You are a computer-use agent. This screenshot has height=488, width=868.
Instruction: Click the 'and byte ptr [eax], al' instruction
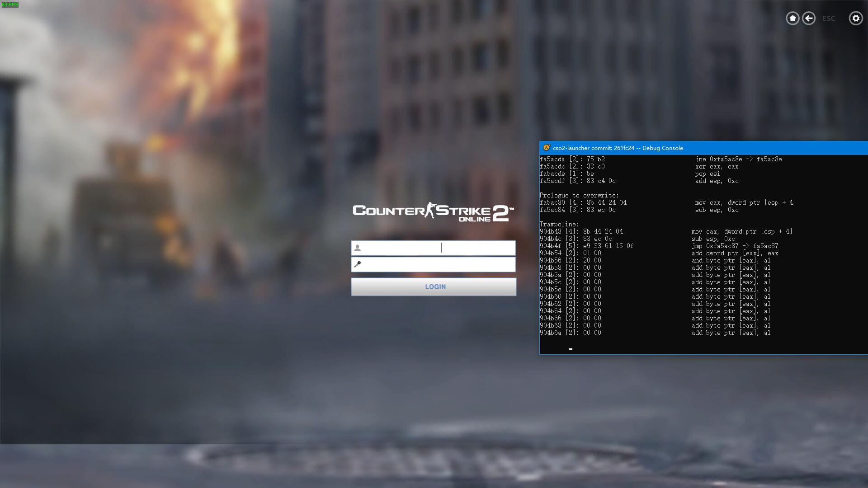(x=731, y=260)
